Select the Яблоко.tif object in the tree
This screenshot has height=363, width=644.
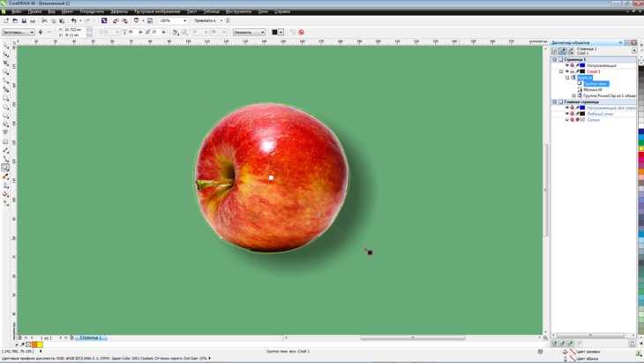pos(592,89)
